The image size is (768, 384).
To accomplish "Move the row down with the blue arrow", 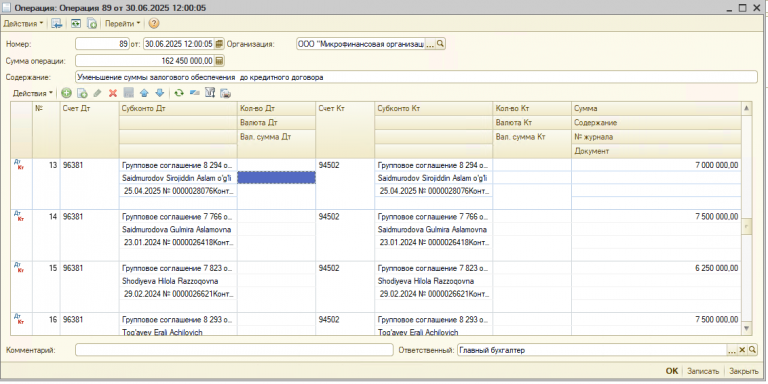I will click(159, 93).
